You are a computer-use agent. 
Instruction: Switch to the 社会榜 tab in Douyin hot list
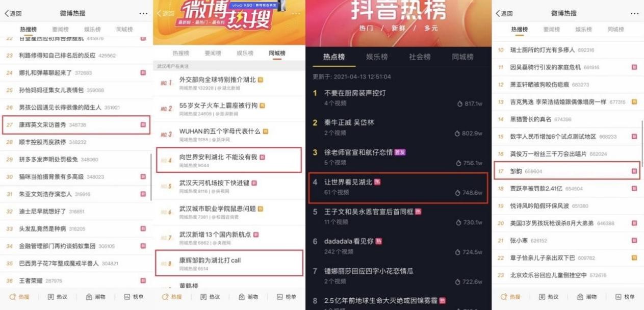(420, 57)
